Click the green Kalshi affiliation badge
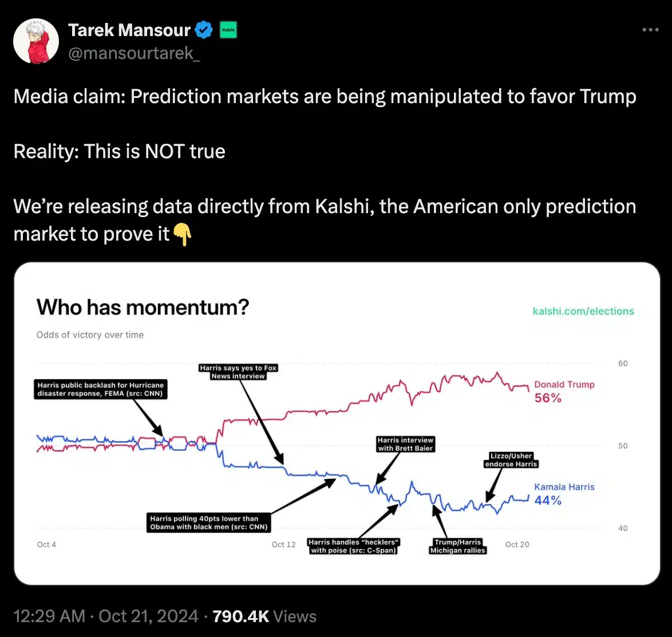 click(x=228, y=30)
